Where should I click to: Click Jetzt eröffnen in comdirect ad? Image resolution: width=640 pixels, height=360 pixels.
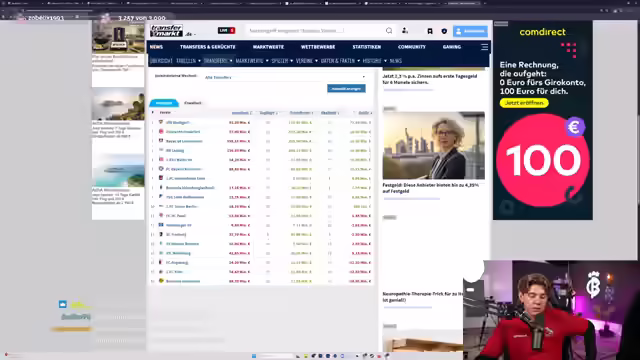tap(524, 103)
